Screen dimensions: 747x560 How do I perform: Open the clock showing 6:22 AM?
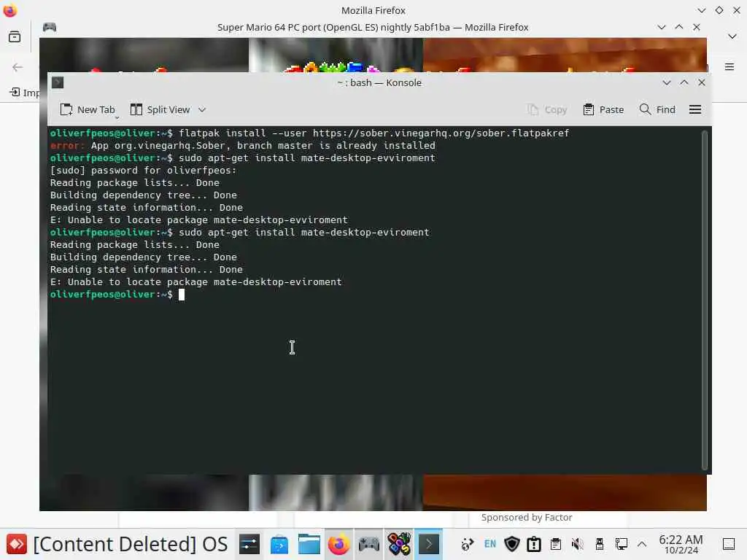[x=681, y=544]
